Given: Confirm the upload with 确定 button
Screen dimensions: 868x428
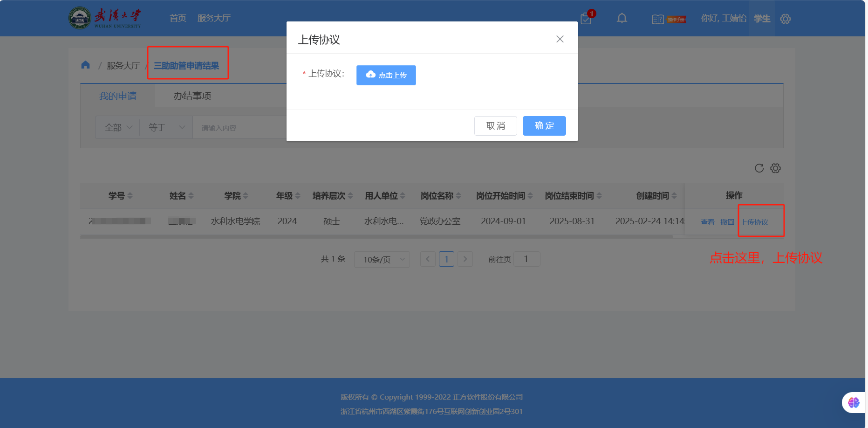Looking at the screenshot, I should pos(544,126).
